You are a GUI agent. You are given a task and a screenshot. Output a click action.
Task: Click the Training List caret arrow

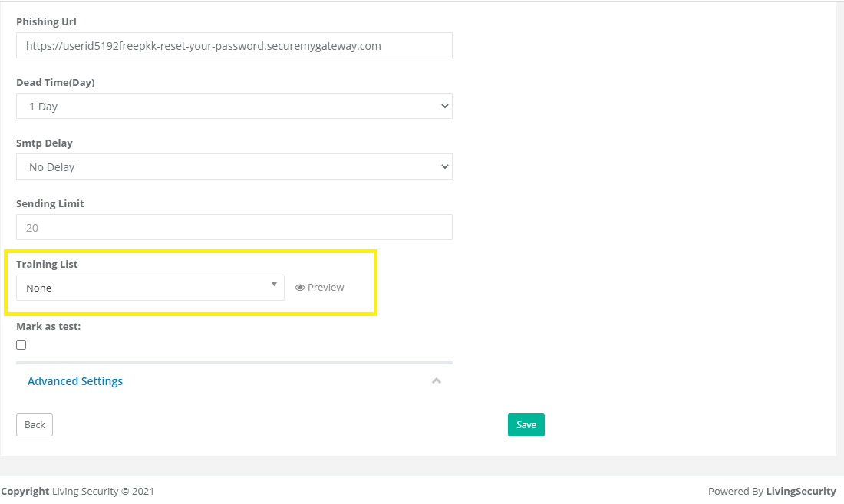pyautogui.click(x=274, y=284)
